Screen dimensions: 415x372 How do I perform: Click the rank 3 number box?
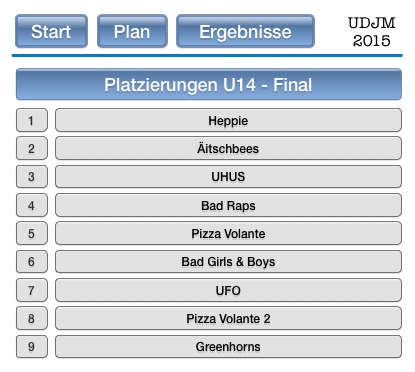(x=32, y=176)
